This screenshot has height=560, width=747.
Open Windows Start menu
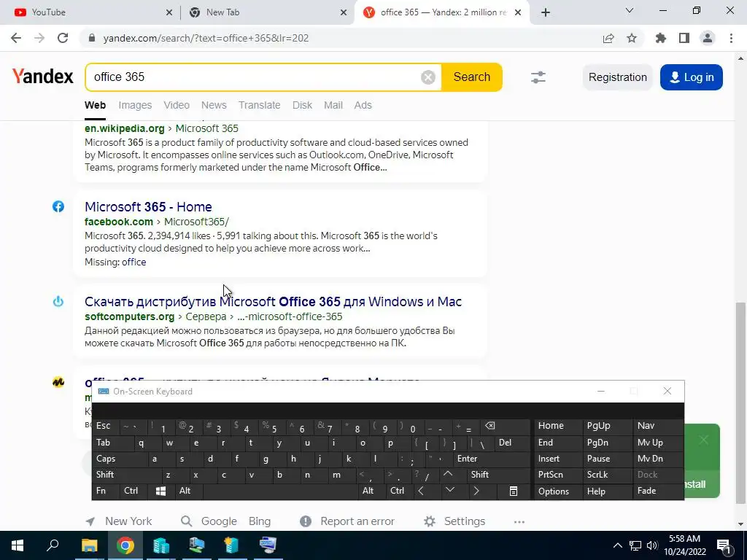point(18,545)
